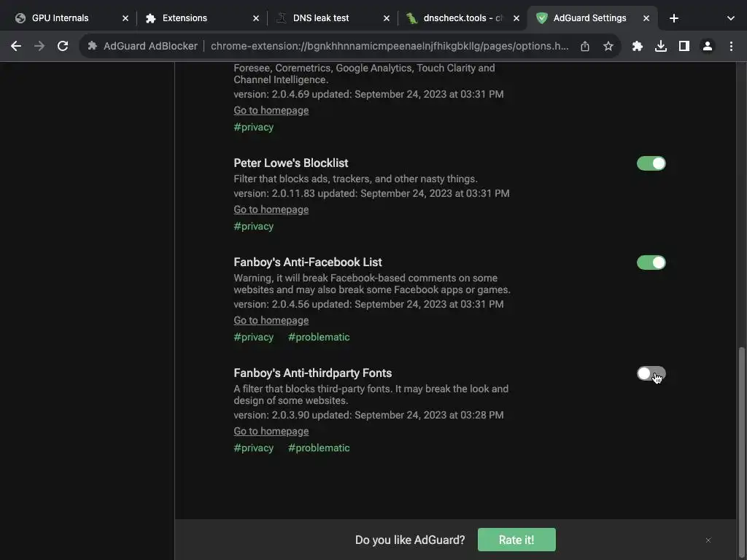Screen dimensions: 747x560
Task: Open the user profile icon
Action: point(708,46)
